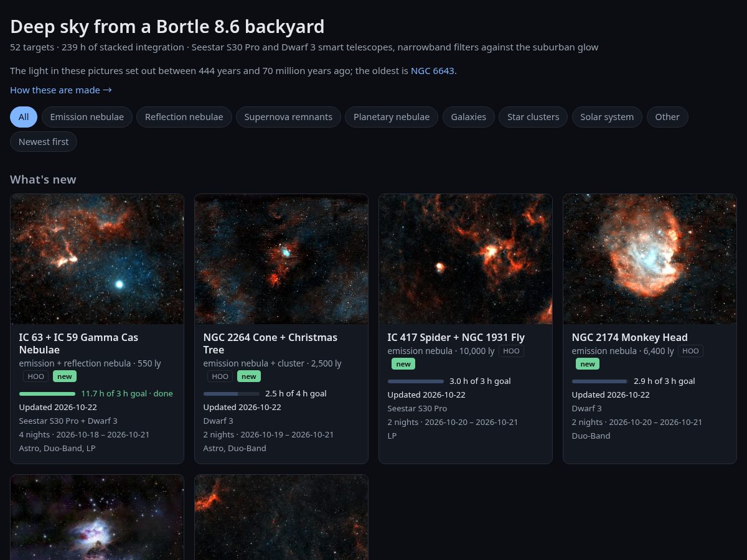Click '2.9 h of 3 h goal' text
The width and height of the screenshot is (747, 560).
pyautogui.click(x=664, y=381)
